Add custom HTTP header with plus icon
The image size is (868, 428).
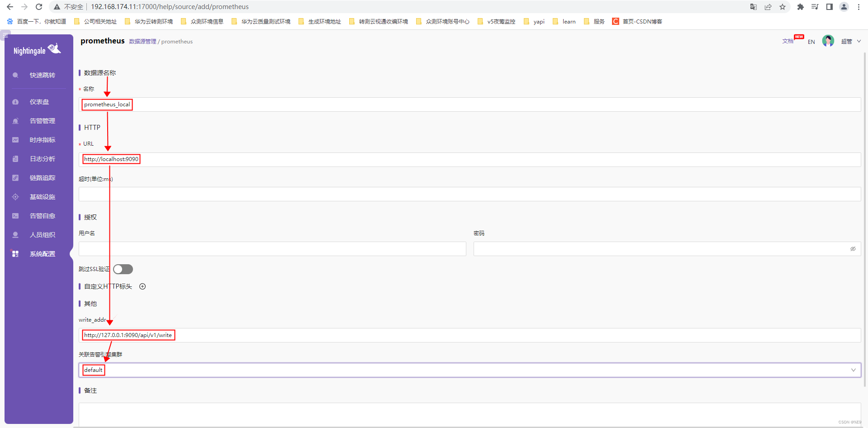click(x=142, y=286)
